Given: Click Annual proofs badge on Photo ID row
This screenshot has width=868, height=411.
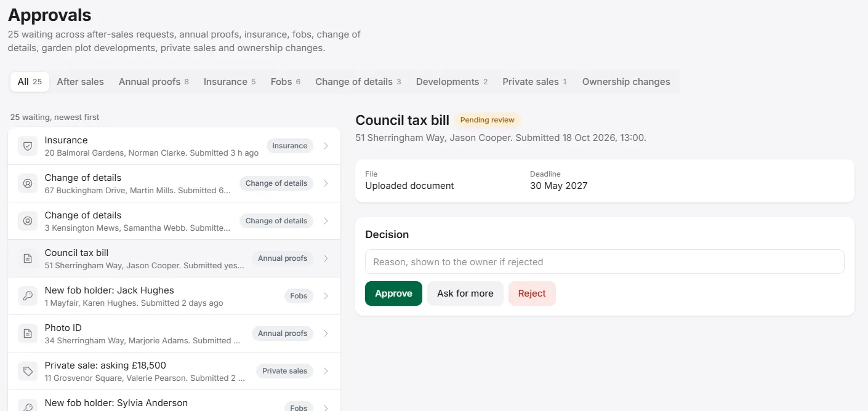Looking at the screenshot, I should (x=283, y=333).
